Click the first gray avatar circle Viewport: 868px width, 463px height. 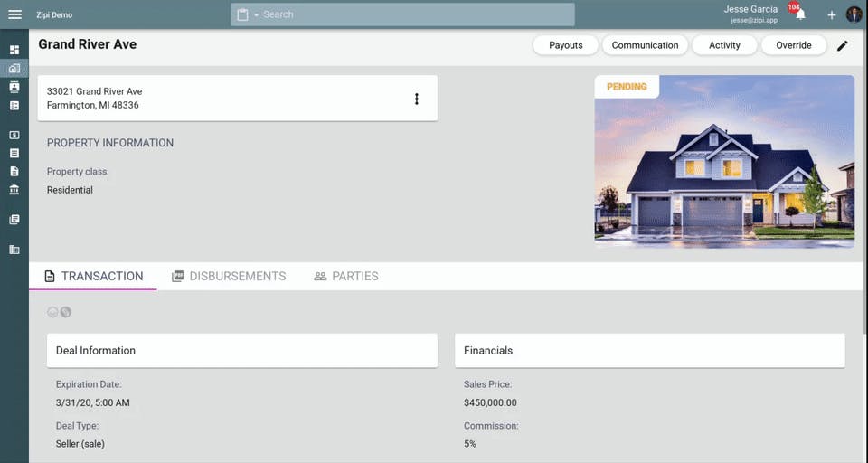click(52, 312)
